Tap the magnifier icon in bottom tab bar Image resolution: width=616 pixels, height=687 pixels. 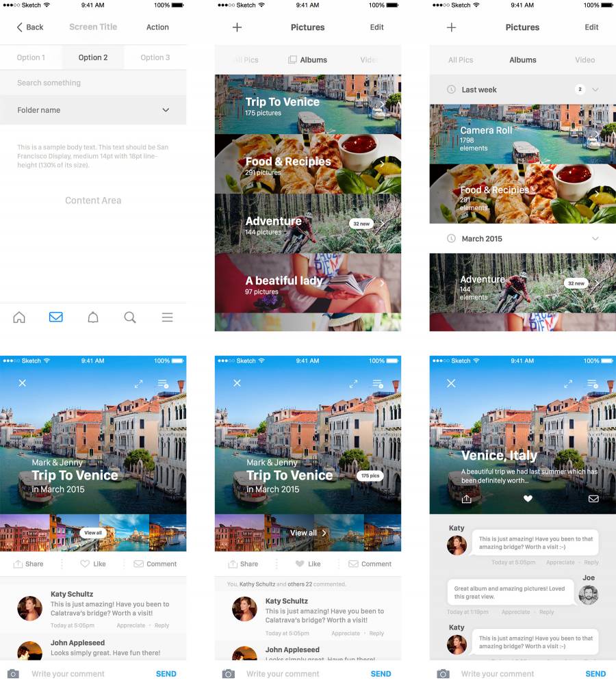(x=130, y=317)
